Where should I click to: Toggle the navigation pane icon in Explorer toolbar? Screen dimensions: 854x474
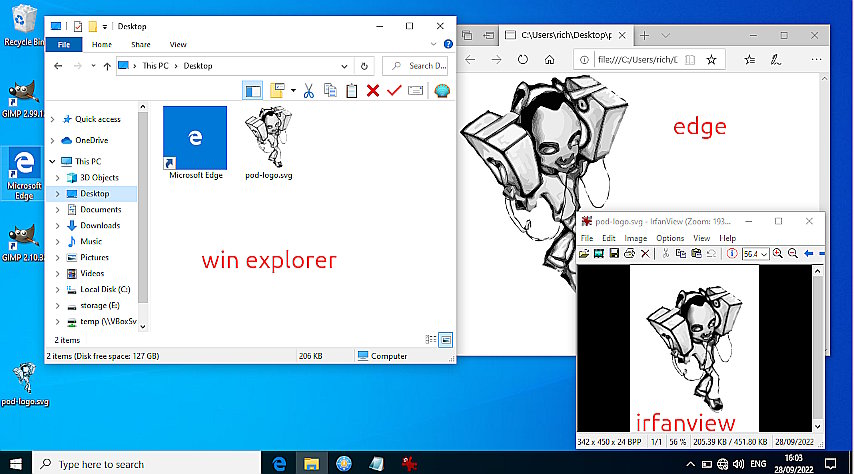253,91
